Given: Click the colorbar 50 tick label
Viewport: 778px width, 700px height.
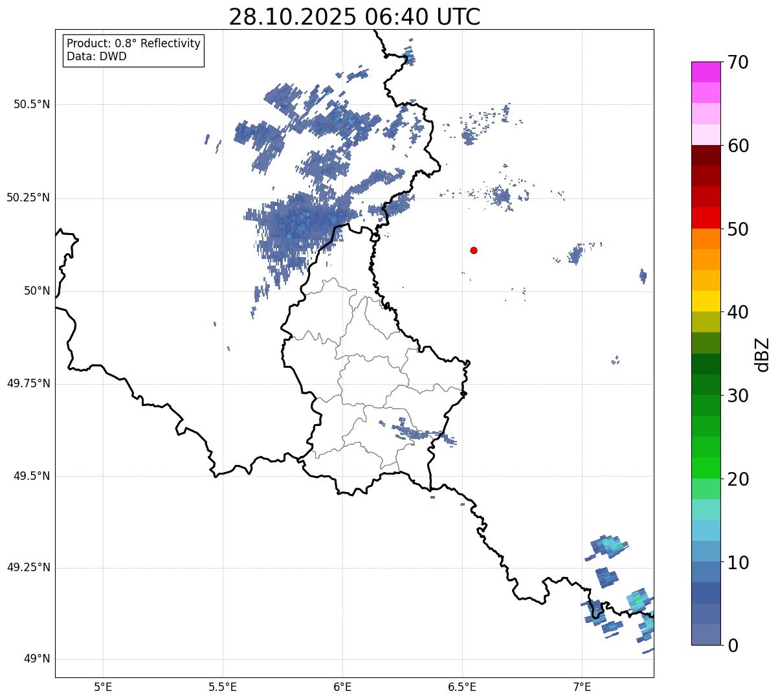Looking at the screenshot, I should click(x=738, y=229).
